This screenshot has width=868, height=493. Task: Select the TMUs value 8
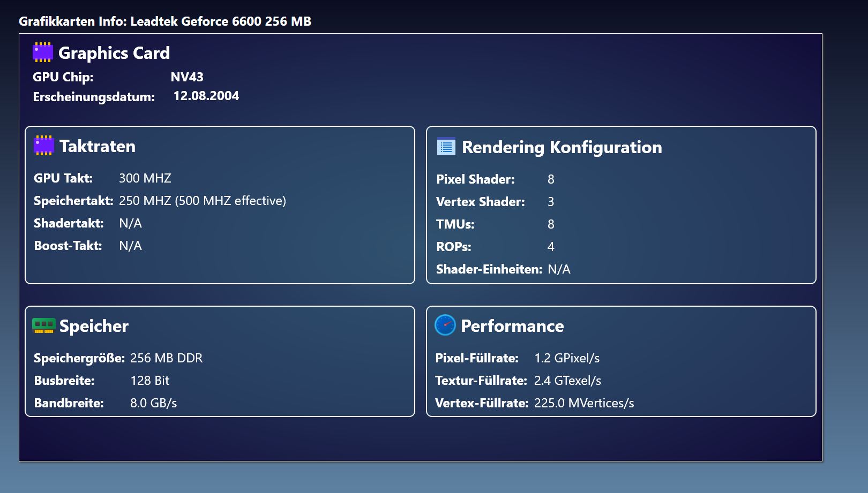point(551,224)
